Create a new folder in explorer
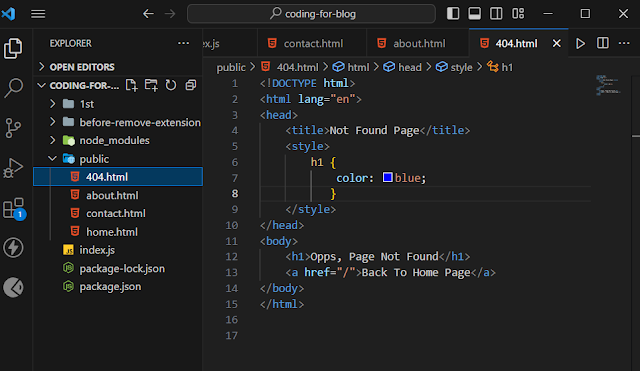Screen dimensions: 640x371 151,85
